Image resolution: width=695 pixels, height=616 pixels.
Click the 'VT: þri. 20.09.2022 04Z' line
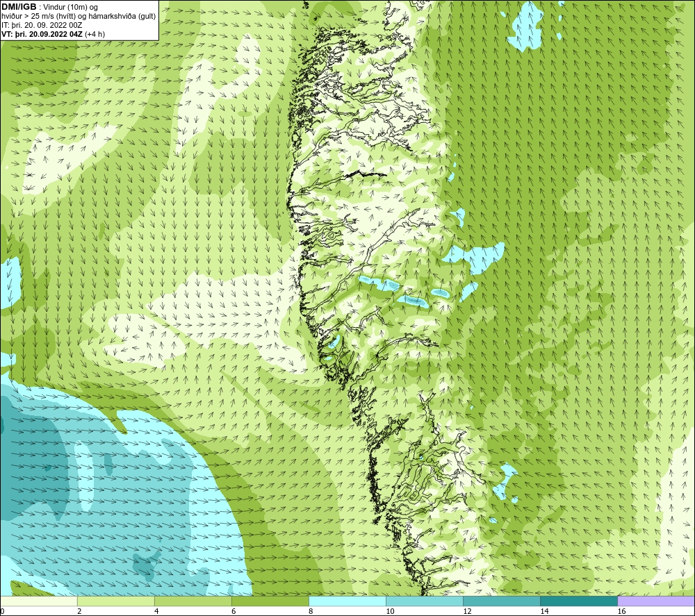pyautogui.click(x=42, y=34)
